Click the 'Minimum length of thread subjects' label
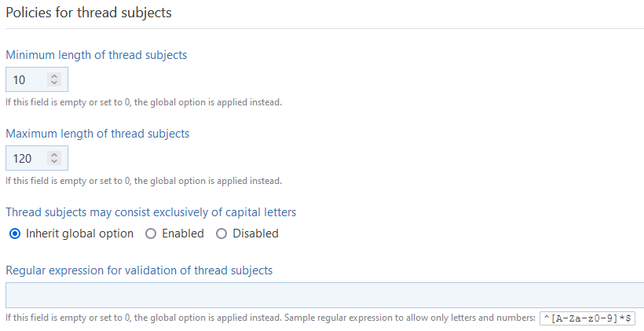This screenshot has width=644, height=331. point(96,55)
